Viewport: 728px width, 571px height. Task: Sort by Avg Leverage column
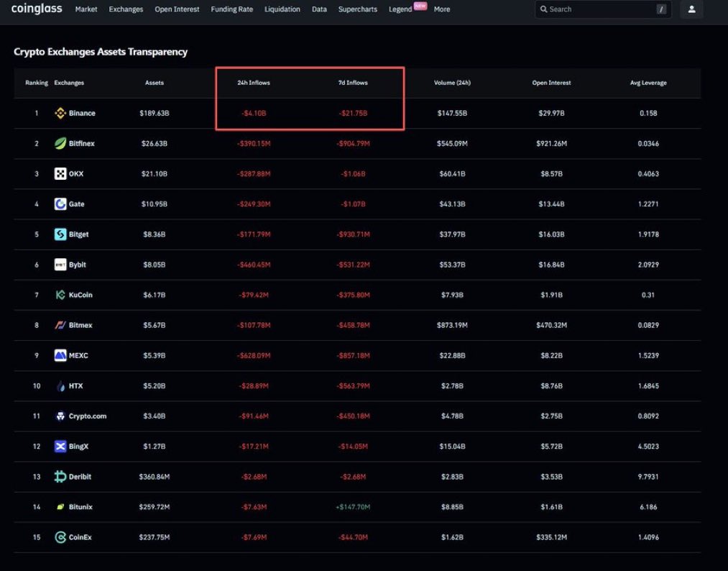(x=648, y=83)
